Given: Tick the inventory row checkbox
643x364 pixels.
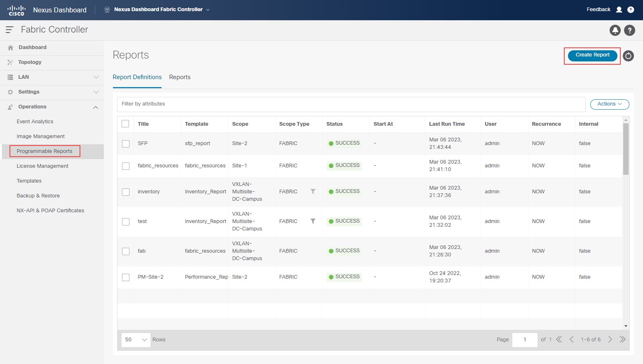Looking at the screenshot, I should tap(126, 192).
